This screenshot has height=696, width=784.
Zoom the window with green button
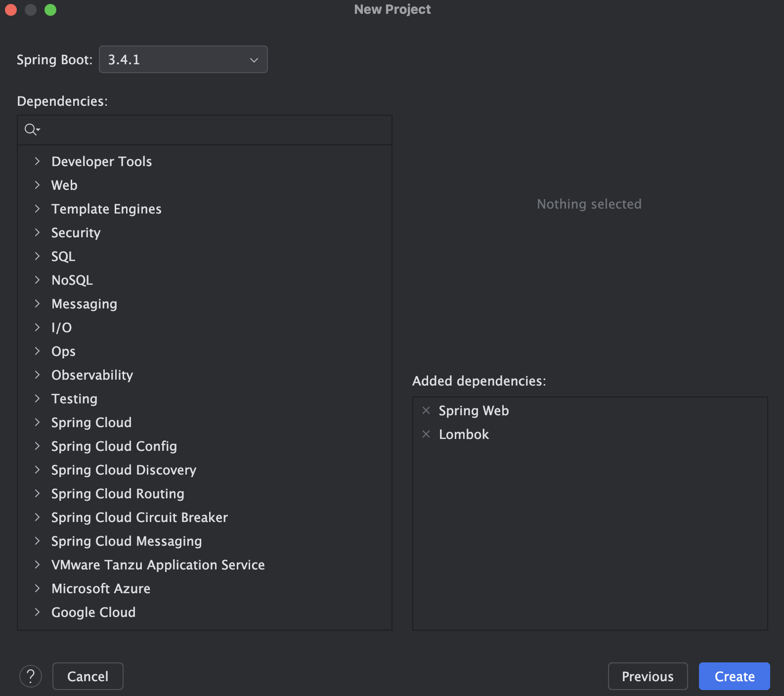[x=50, y=10]
